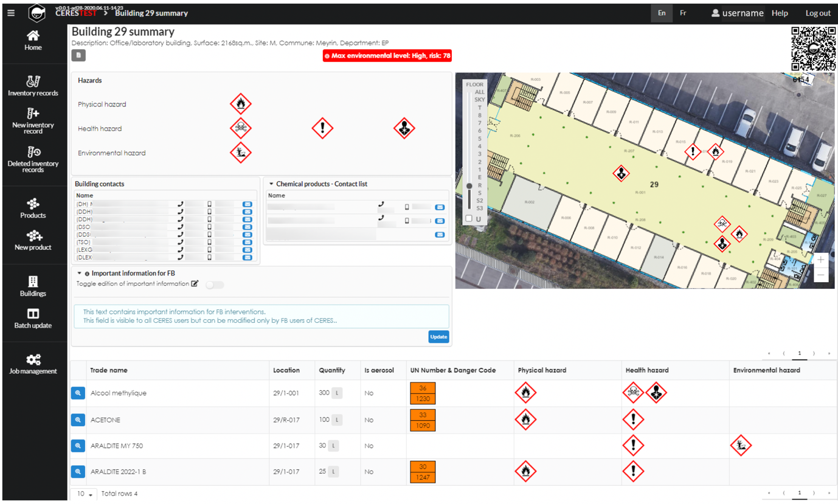Check the U floor checkbox
The image size is (838, 504).
tap(468, 218)
